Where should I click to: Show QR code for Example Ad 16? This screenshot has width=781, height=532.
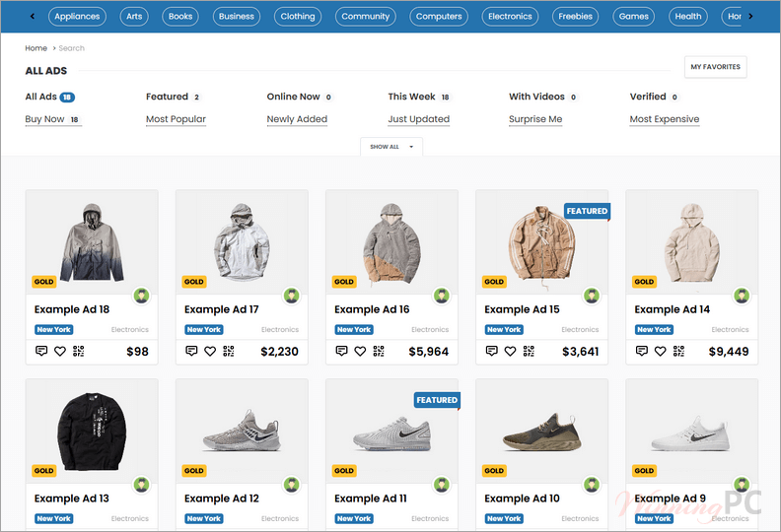point(379,352)
